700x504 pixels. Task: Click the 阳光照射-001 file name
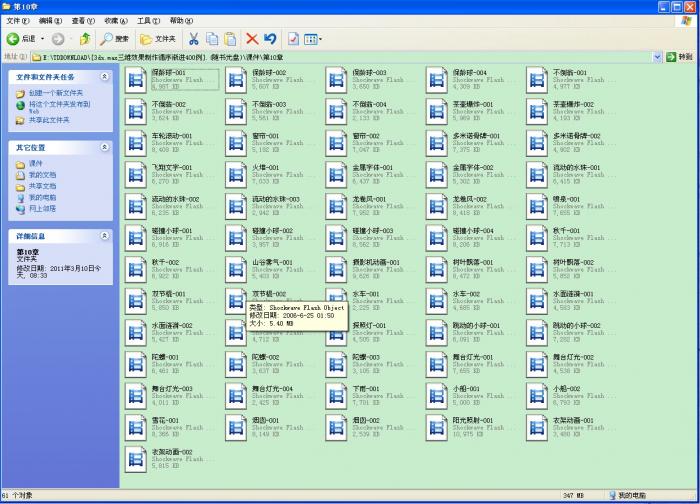point(473,421)
